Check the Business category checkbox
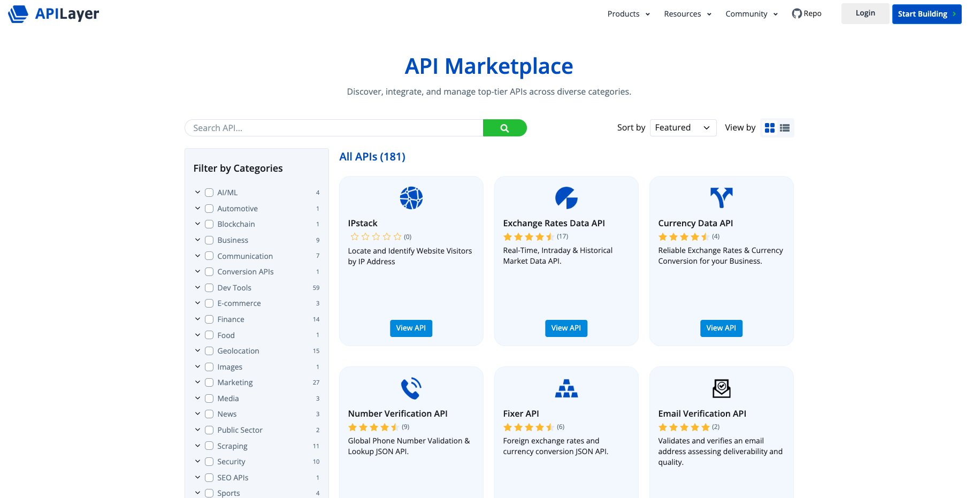This screenshot has width=980, height=498. pyautogui.click(x=209, y=240)
